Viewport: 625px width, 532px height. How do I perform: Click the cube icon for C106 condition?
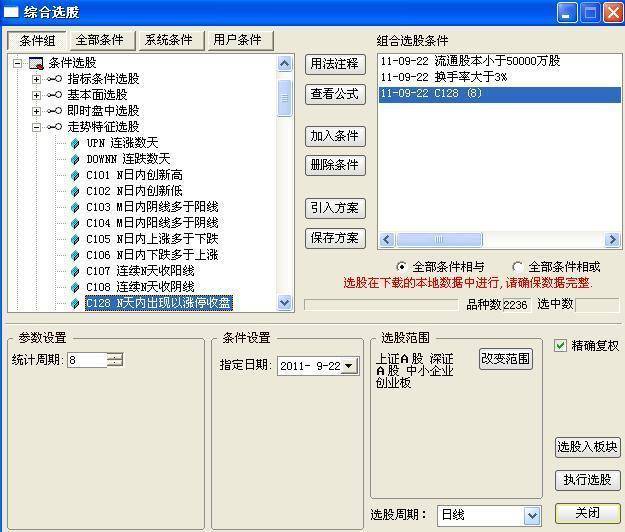pos(75,255)
